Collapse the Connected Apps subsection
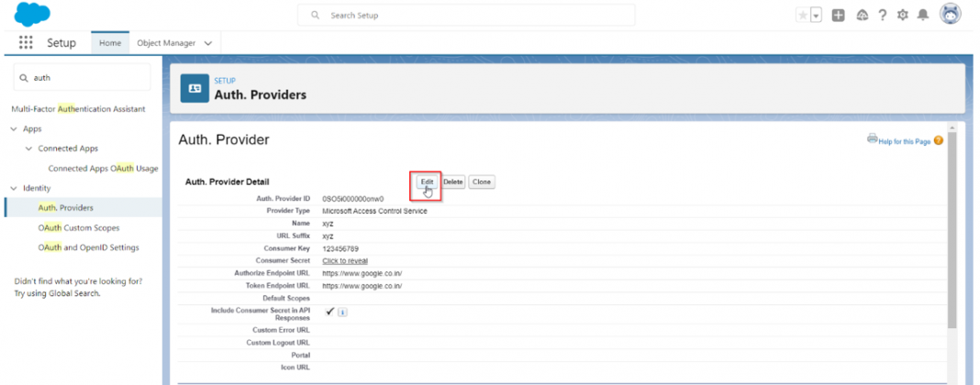The image size is (980, 385). (28, 148)
